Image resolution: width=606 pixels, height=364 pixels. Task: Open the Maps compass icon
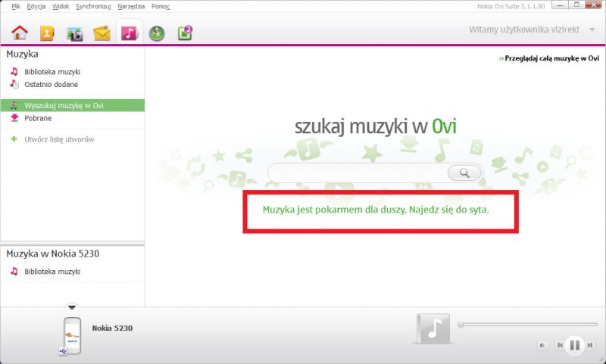[157, 34]
